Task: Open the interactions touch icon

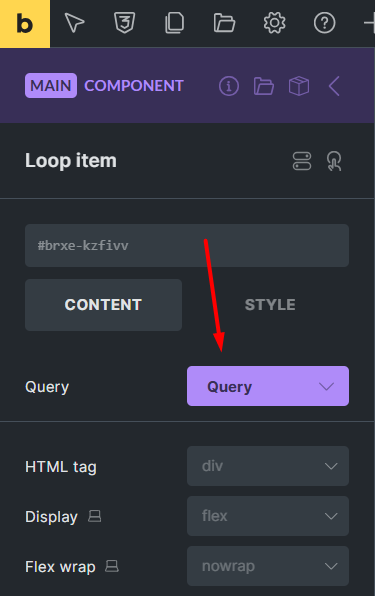Action: tap(334, 161)
